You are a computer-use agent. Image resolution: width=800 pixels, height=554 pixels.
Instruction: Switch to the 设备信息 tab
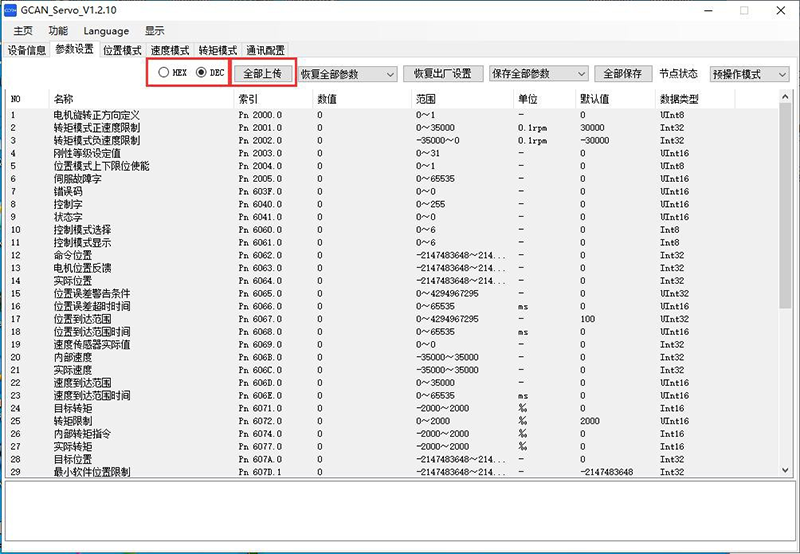(27, 49)
